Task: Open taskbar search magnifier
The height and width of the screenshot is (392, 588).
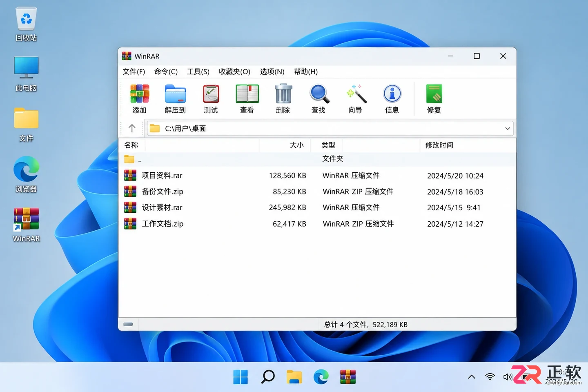Action: [x=268, y=376]
